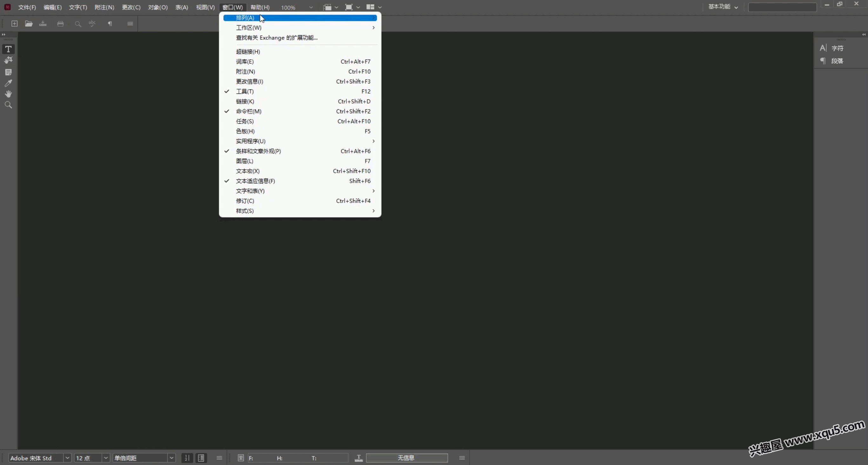This screenshot has height=465, width=868.
Task: Open the Adobe 宋体 Std font dropdown
Action: click(x=67, y=458)
